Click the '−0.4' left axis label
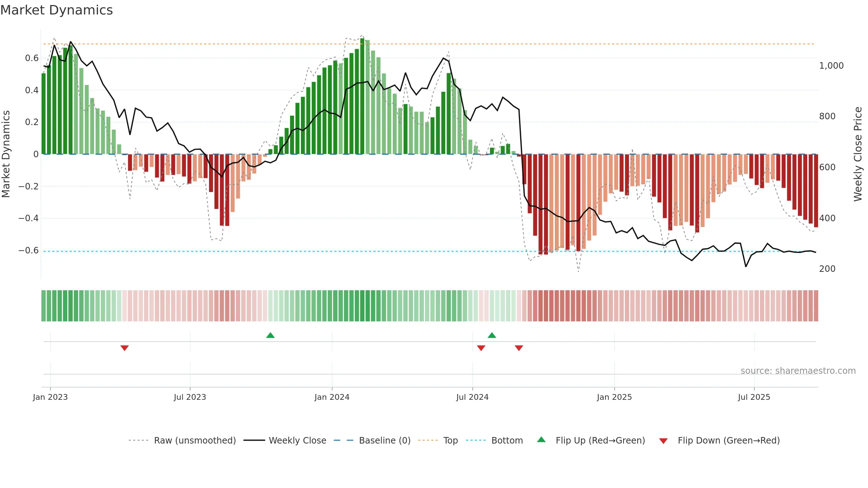Viewport: 868px width, 488px height. [x=29, y=218]
